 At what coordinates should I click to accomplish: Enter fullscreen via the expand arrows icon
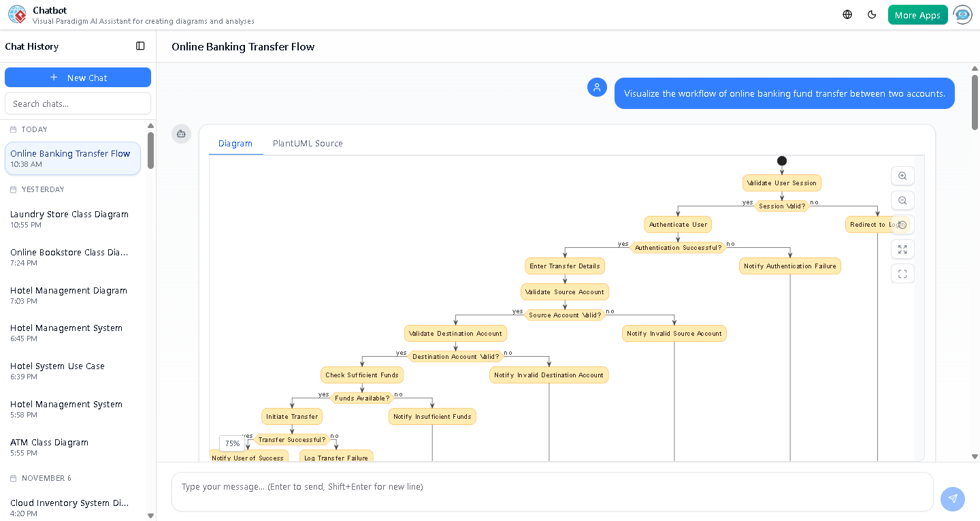point(902,249)
